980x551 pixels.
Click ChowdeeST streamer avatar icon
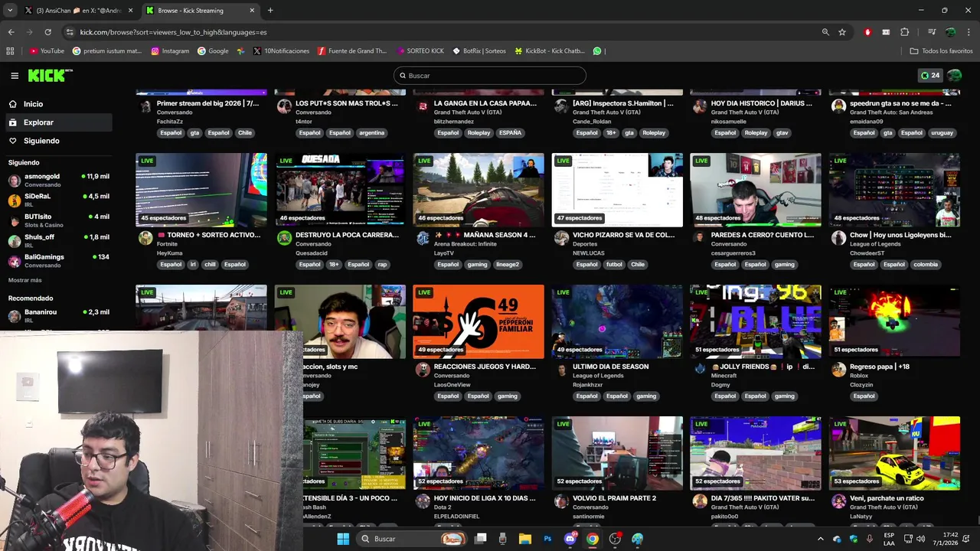point(838,238)
